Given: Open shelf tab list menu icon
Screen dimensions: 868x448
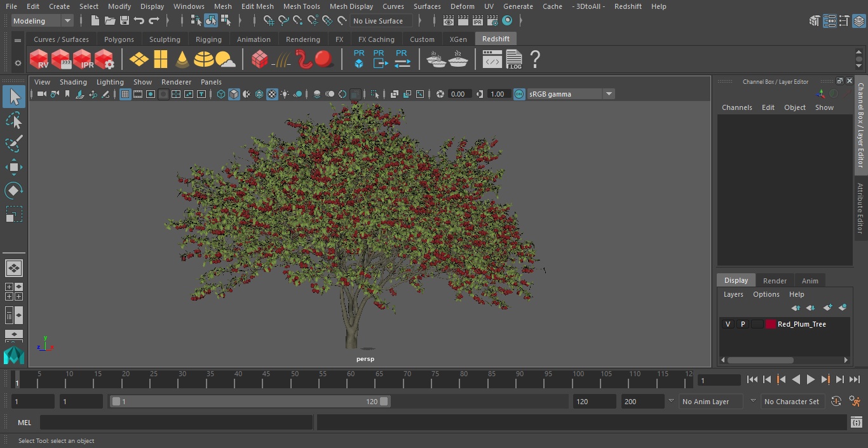Looking at the screenshot, I should coord(18,40).
